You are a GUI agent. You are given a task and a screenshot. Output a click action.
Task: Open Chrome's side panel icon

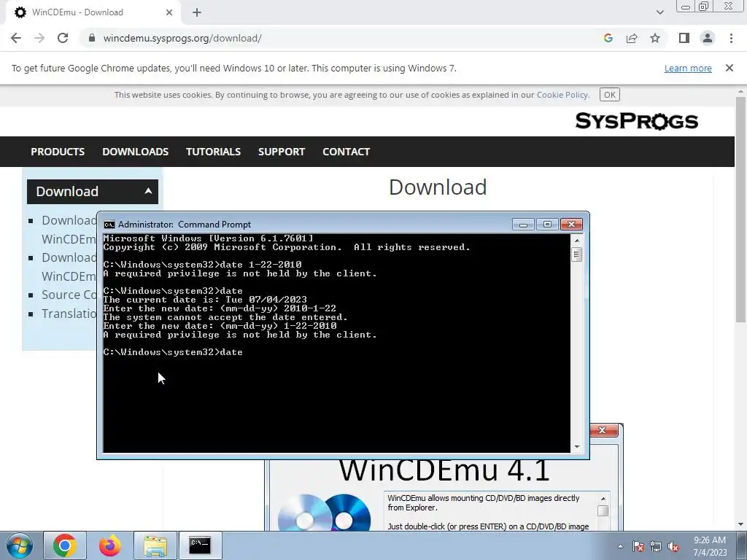click(x=684, y=38)
